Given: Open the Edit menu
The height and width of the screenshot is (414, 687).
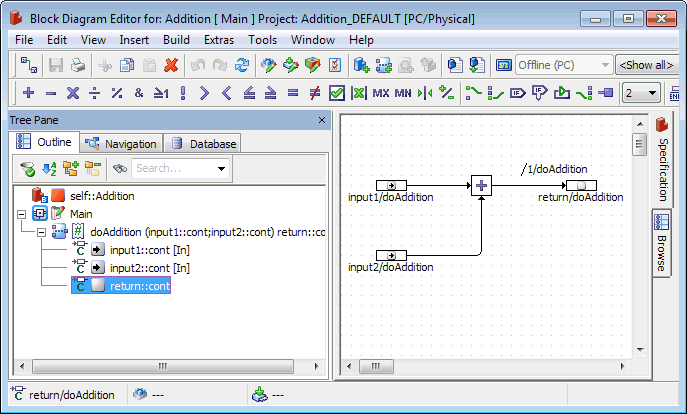Looking at the screenshot, I should [57, 40].
